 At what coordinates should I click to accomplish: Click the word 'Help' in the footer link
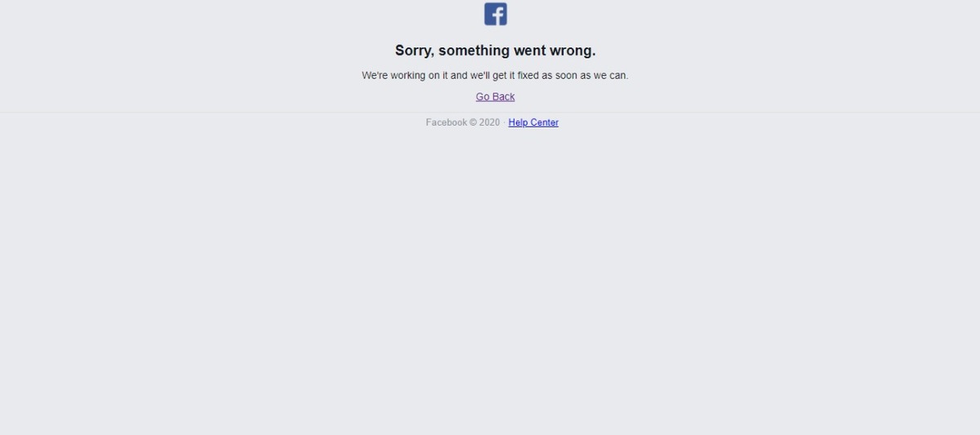pos(519,122)
